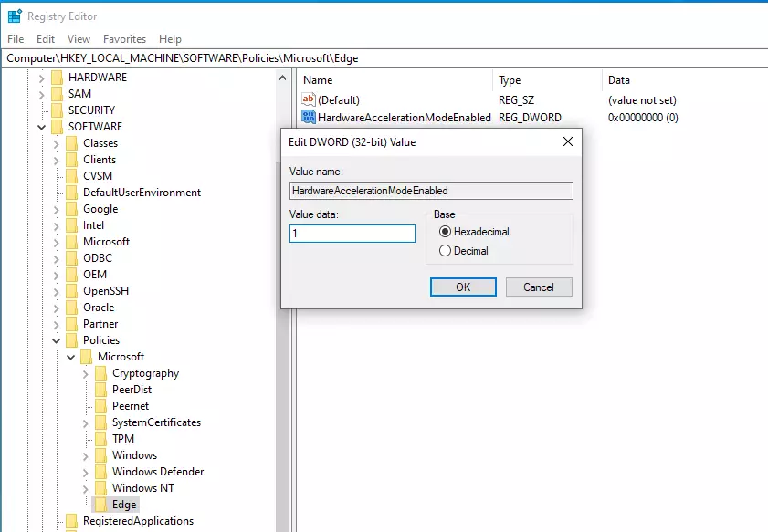This screenshot has height=532, width=768.
Task: Collapse the Microsoft key under Policies
Action: (71, 358)
